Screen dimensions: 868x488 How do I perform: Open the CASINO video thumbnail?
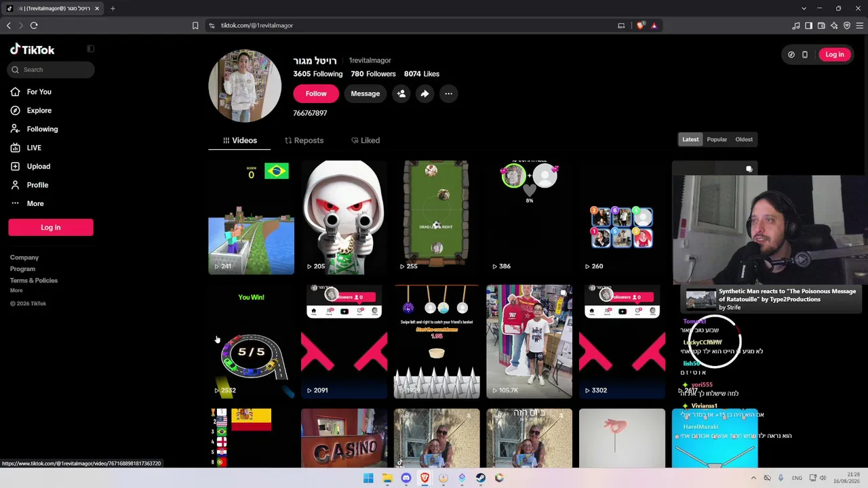tap(344, 438)
